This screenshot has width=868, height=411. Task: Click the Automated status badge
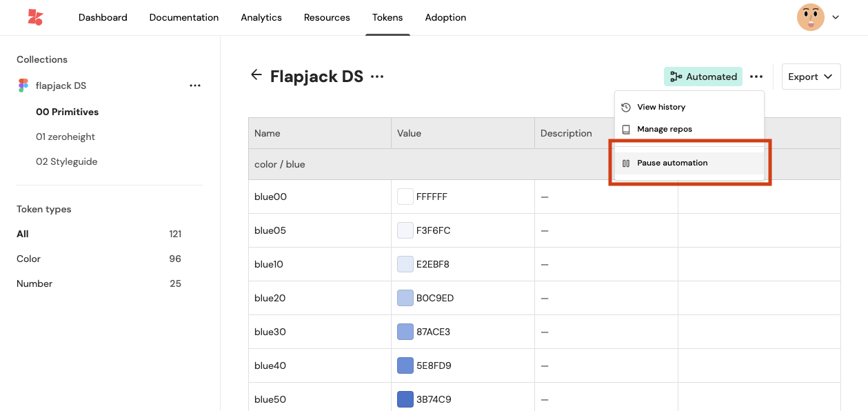point(703,77)
